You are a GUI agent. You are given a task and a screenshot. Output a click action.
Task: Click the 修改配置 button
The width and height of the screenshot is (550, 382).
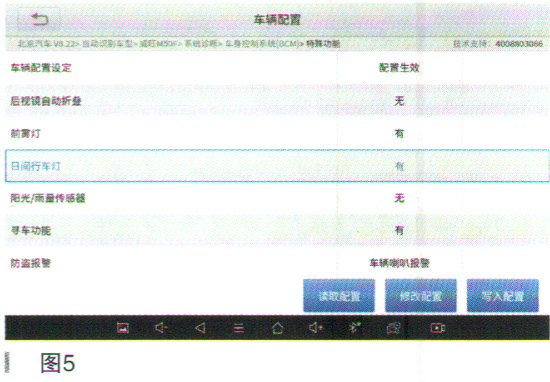pos(421,296)
